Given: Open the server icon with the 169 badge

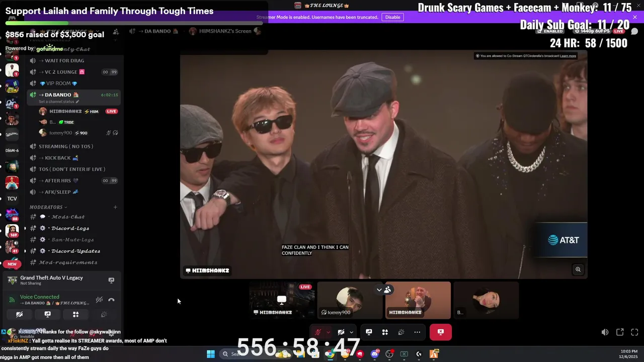Looking at the screenshot, I should [x=12, y=230].
